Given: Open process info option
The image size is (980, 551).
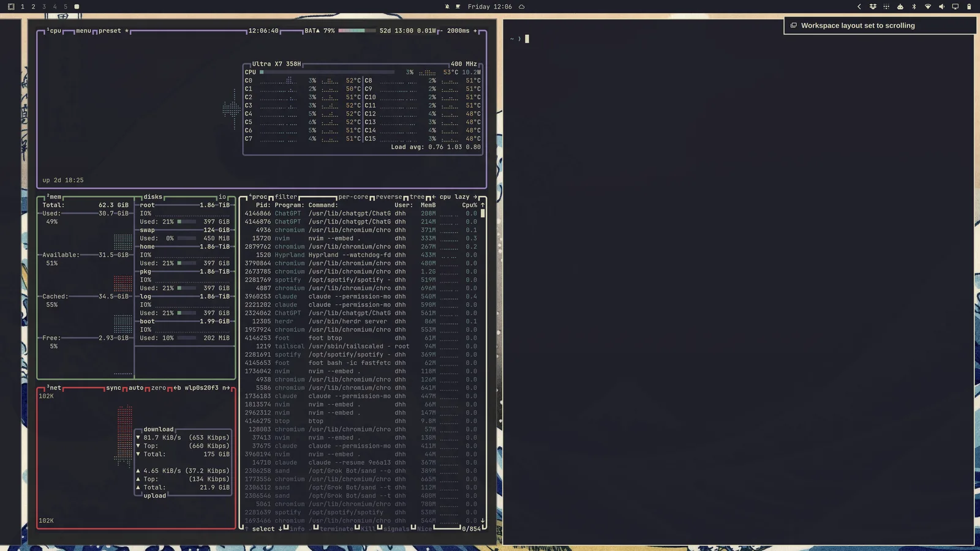Looking at the screenshot, I should click(297, 529).
